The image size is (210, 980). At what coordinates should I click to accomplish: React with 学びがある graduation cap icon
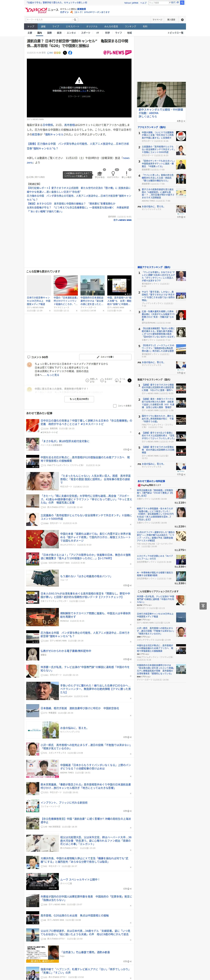pos(100,173)
